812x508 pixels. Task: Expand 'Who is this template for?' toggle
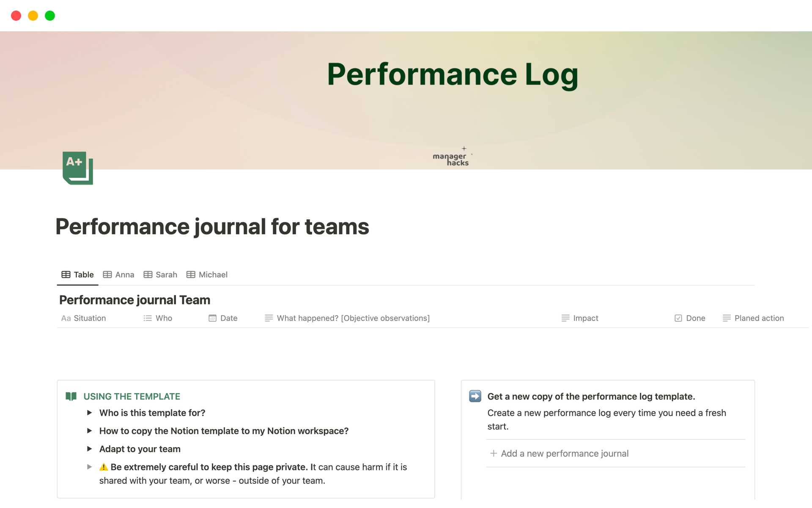coord(89,413)
